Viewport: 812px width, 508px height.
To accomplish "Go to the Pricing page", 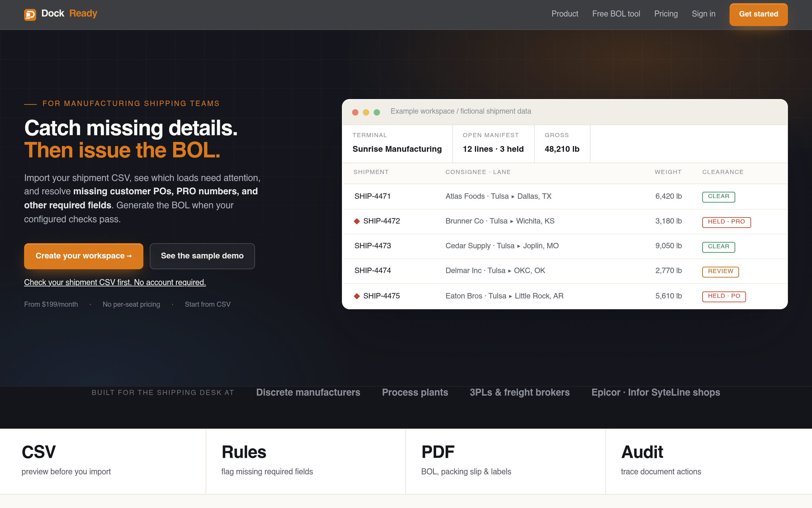I will point(666,14).
